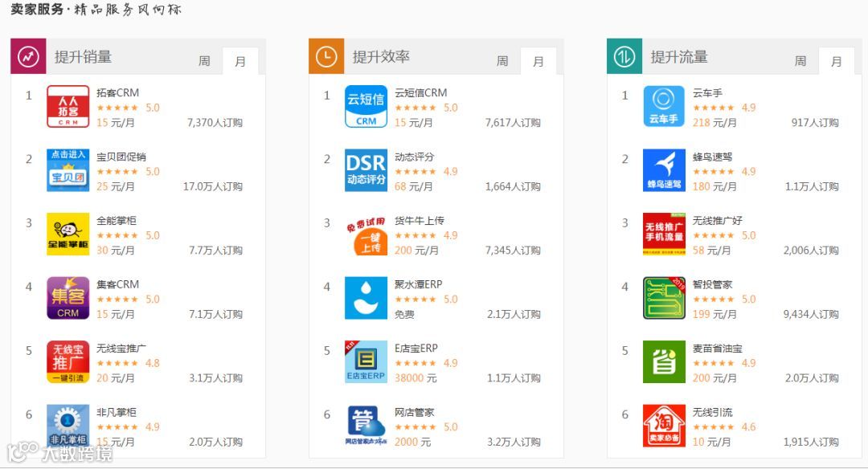Click the 非凡掌柜 service name
The image size is (868, 469).
(117, 412)
